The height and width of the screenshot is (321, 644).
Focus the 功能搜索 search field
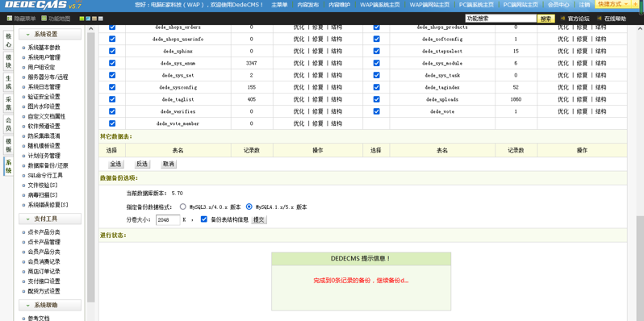tap(500, 19)
